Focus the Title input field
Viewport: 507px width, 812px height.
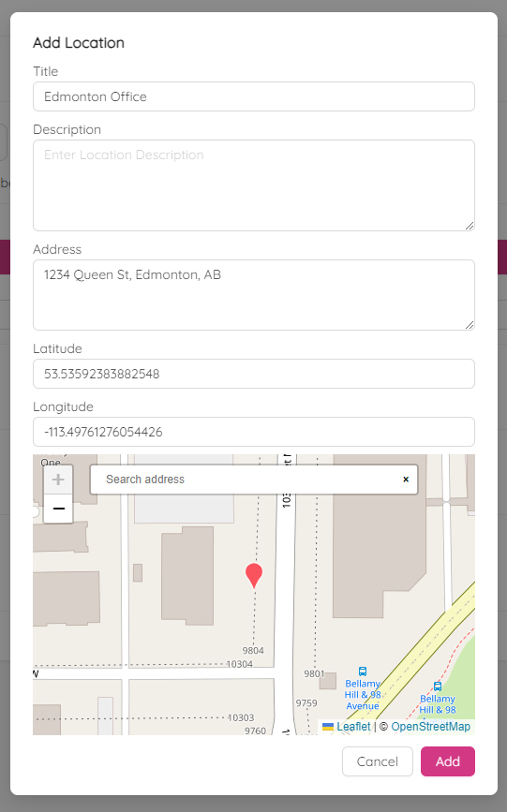[x=254, y=96]
